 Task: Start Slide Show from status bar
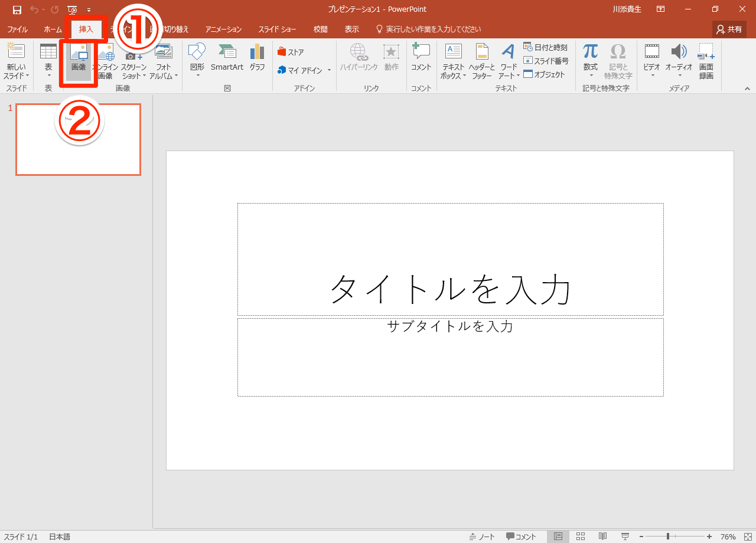[x=625, y=537]
